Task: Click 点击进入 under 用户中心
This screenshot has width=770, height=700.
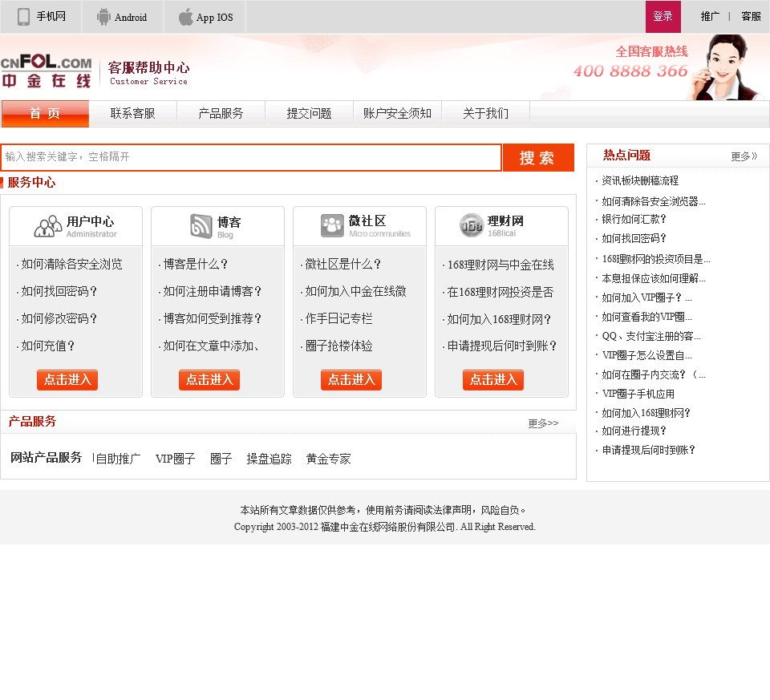Action: 67,380
